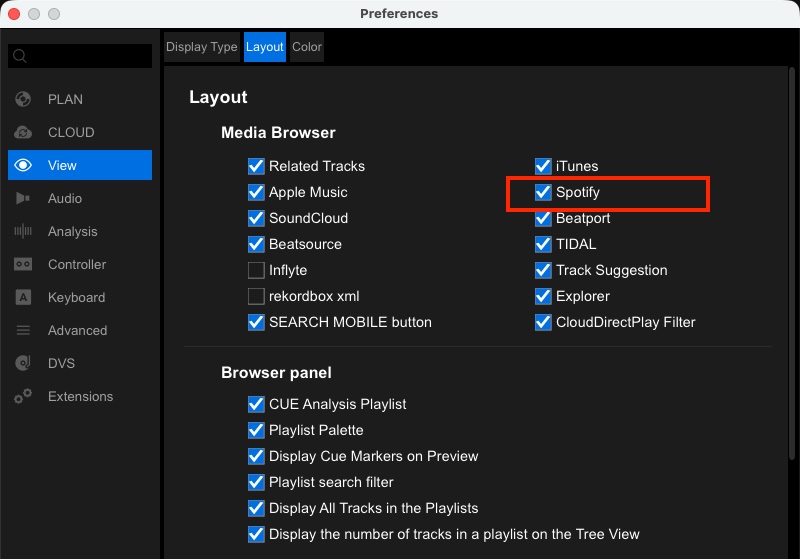Click the DVS vinyl icon
The width and height of the screenshot is (800, 559).
click(x=23, y=363)
